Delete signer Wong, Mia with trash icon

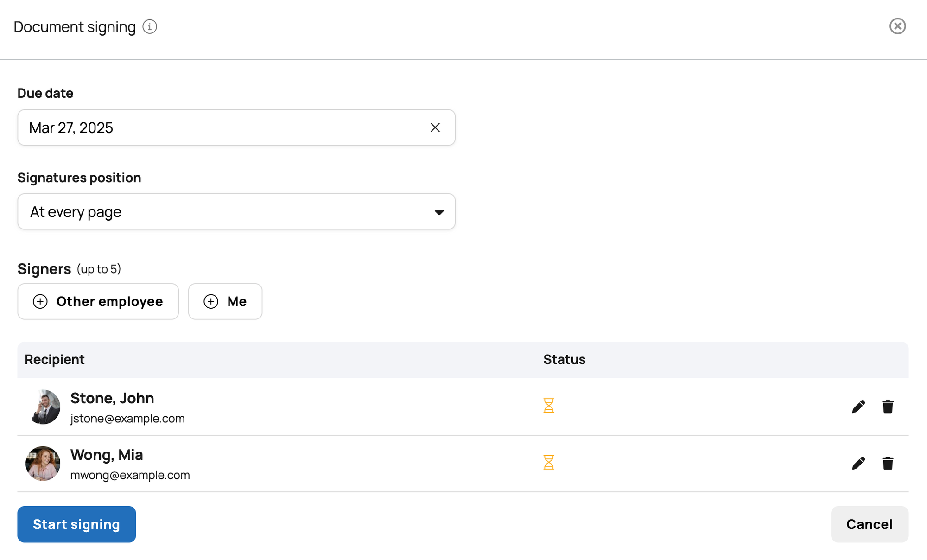[888, 463]
